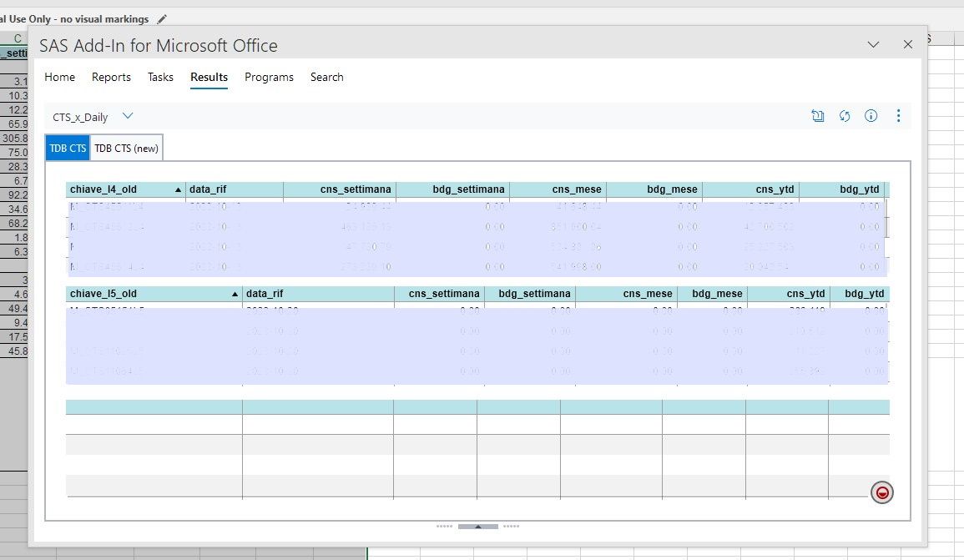Image resolution: width=964 pixels, height=560 pixels.
Task: Toggle sort arrow on chiave_l5_old column
Action: [235, 295]
